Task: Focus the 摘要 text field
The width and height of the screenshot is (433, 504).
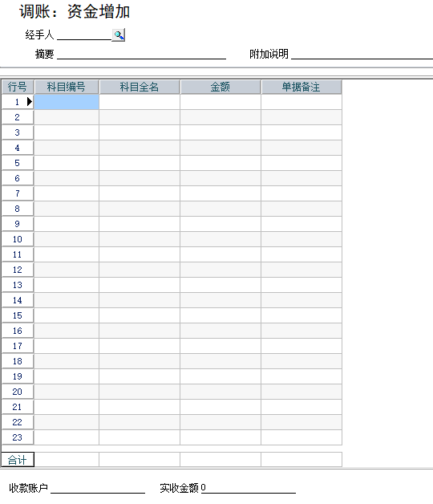Action: (x=141, y=54)
